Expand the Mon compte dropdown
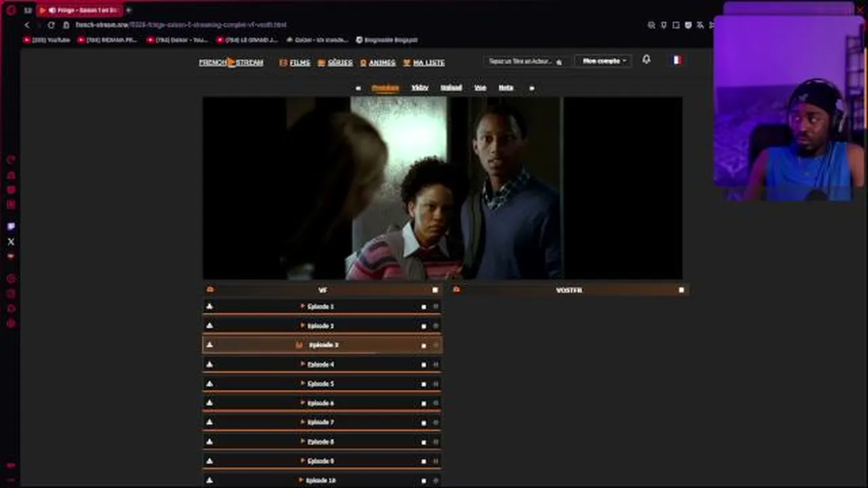868x488 pixels. (603, 61)
